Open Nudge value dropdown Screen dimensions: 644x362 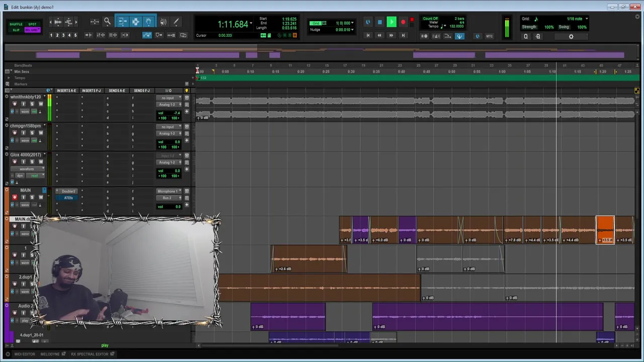[x=352, y=30]
